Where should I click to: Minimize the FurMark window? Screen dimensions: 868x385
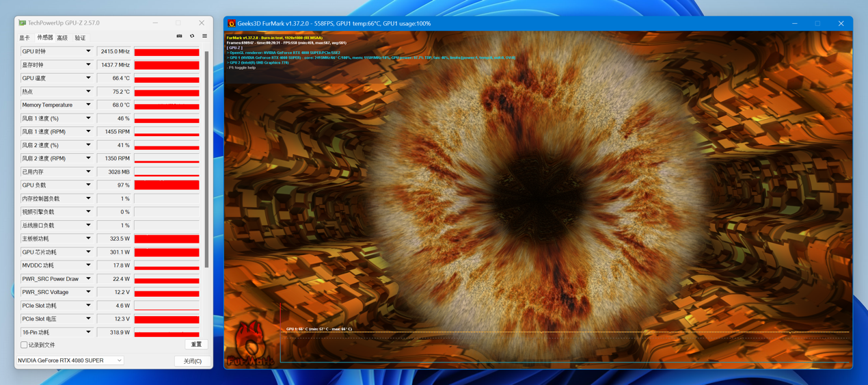tap(795, 23)
